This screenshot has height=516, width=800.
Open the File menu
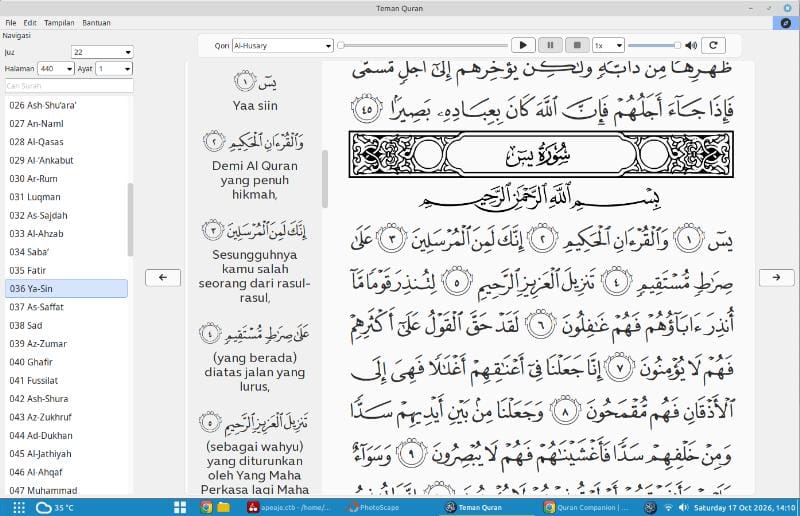click(11, 22)
